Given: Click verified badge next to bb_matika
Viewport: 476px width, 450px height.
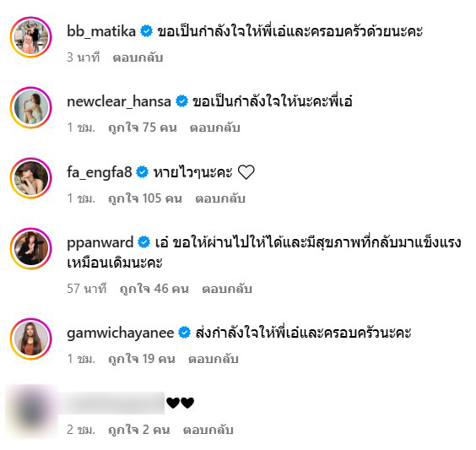Looking at the screenshot, I should (146, 31).
